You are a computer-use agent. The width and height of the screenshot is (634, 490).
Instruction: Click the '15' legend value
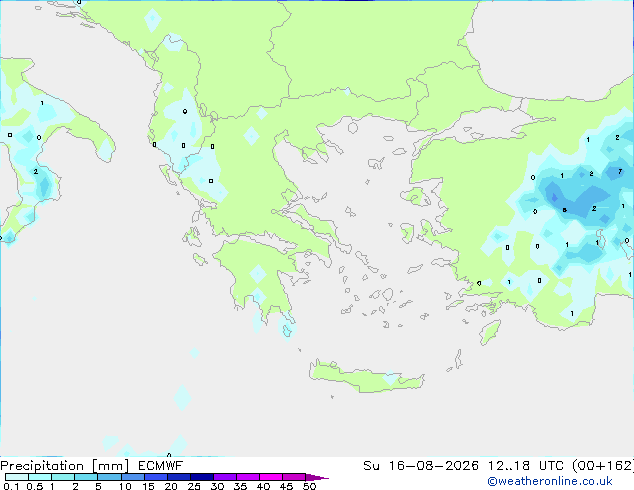tap(148, 486)
